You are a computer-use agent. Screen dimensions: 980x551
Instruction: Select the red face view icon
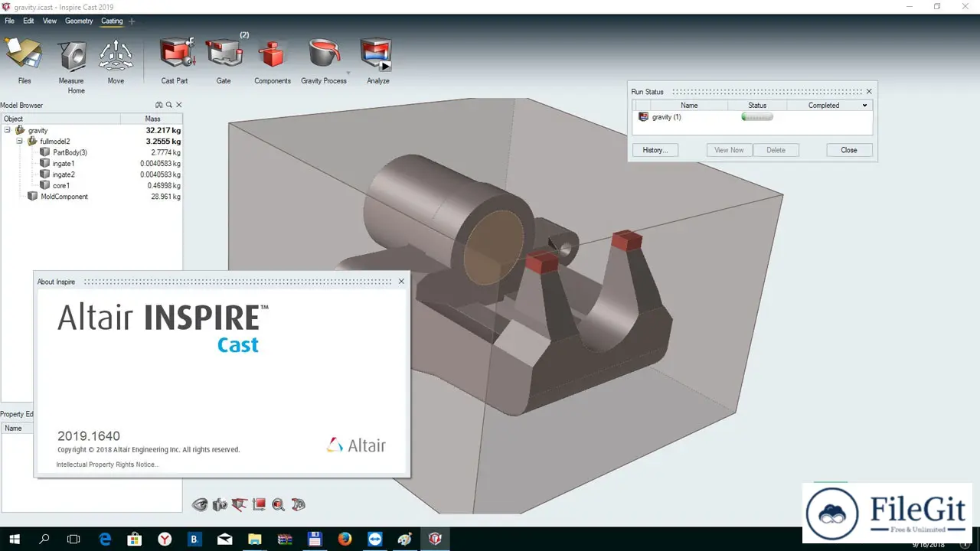[x=259, y=504]
